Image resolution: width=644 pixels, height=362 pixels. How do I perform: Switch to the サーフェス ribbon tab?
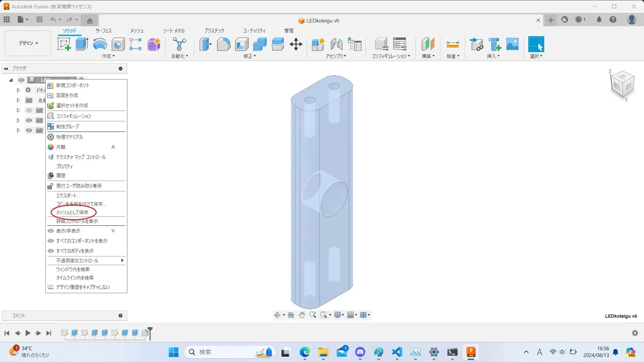[103, 31]
